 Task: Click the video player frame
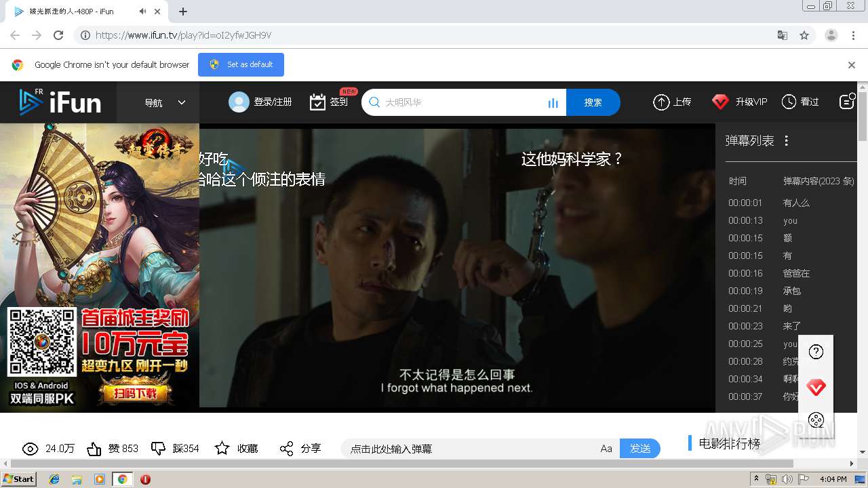[457, 268]
